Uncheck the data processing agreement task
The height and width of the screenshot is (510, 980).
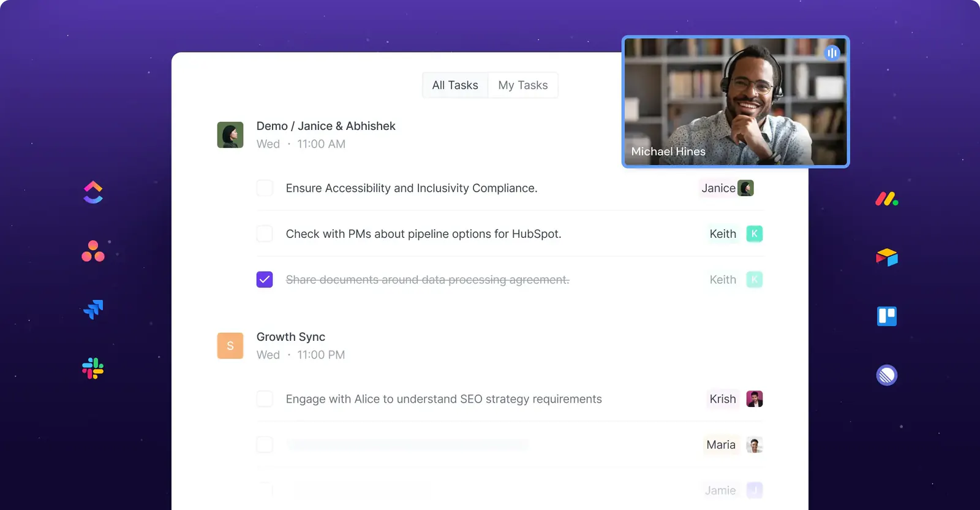265,280
